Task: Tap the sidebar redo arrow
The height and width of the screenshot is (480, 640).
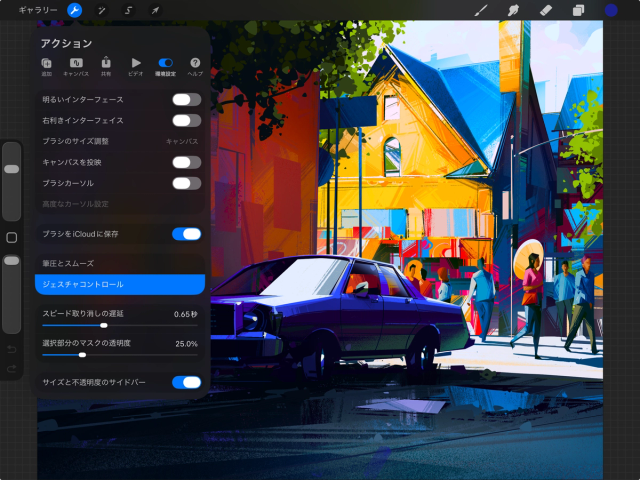Action: point(11,369)
